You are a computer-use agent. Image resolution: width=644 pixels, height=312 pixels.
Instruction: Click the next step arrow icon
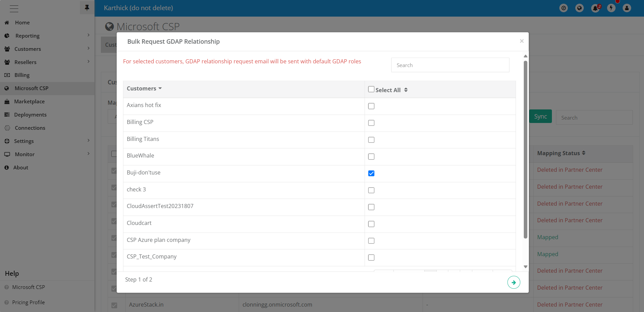pyautogui.click(x=513, y=282)
